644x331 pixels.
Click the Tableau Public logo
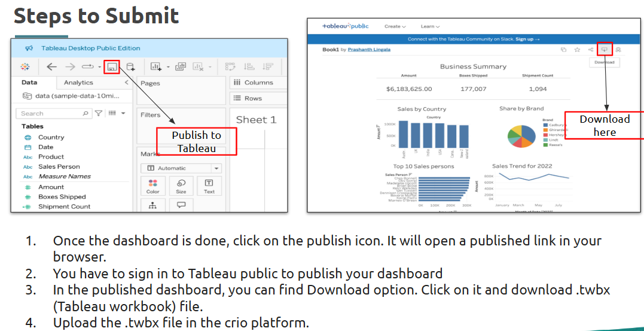pyautogui.click(x=346, y=26)
